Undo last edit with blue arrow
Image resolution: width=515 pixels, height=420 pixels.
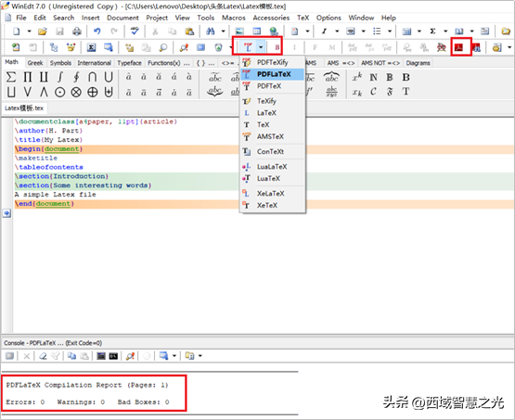(97, 32)
